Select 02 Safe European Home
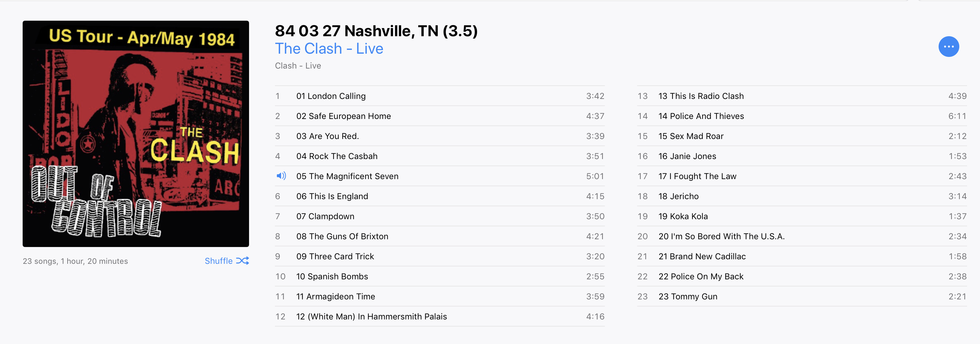The width and height of the screenshot is (980, 344). [440, 116]
